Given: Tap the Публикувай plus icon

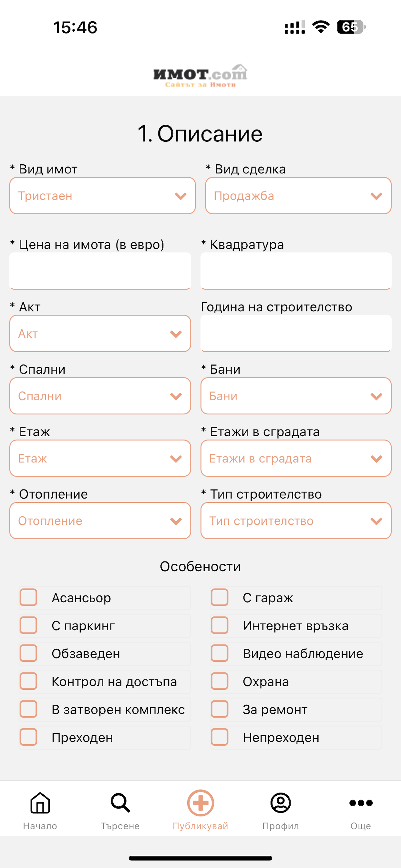Looking at the screenshot, I should pyautogui.click(x=200, y=803).
